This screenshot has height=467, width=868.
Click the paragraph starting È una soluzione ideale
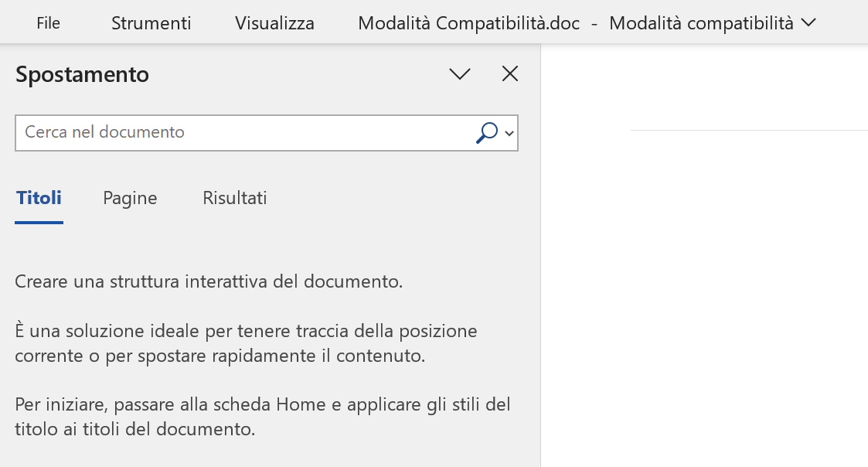click(246, 343)
